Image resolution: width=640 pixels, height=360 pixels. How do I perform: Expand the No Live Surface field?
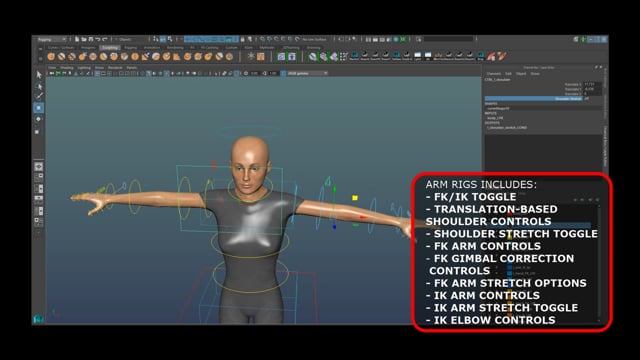coord(314,40)
